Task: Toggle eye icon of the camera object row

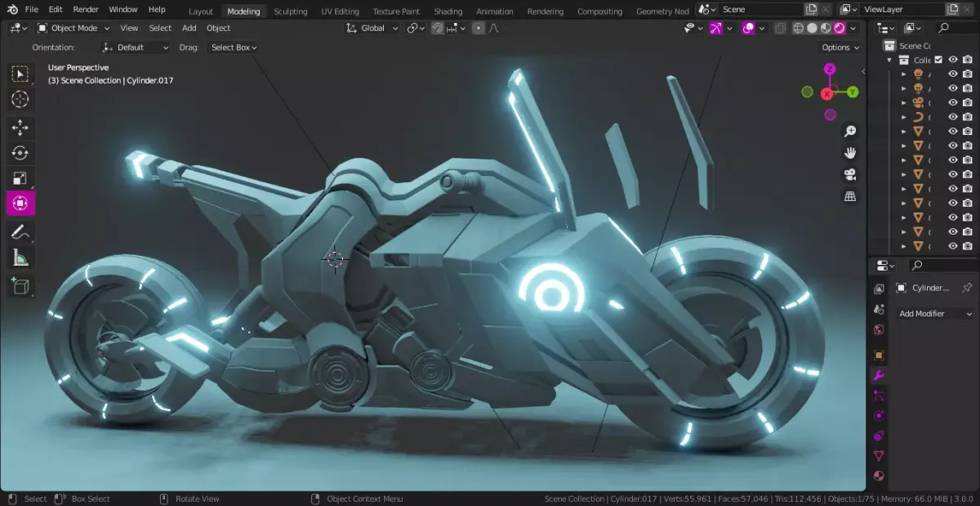Action: pos(952,102)
